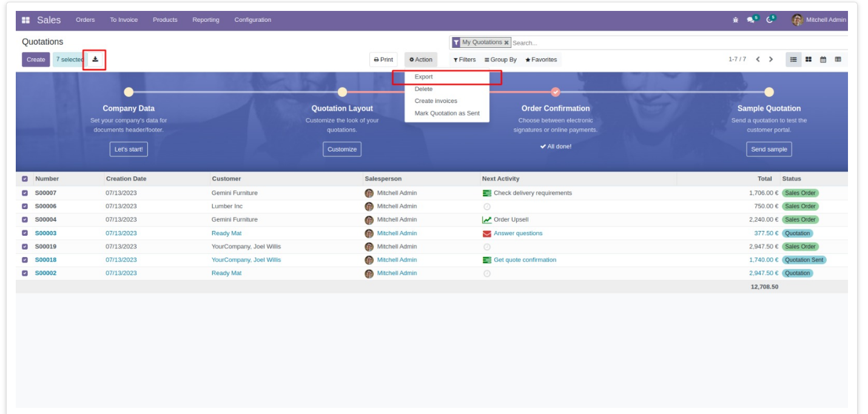Switch to calendar view

pos(823,59)
